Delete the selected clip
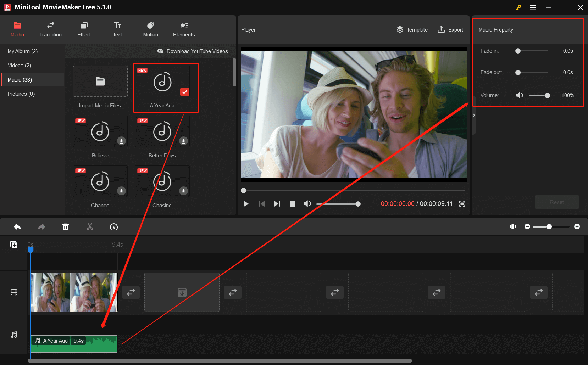 (x=66, y=227)
